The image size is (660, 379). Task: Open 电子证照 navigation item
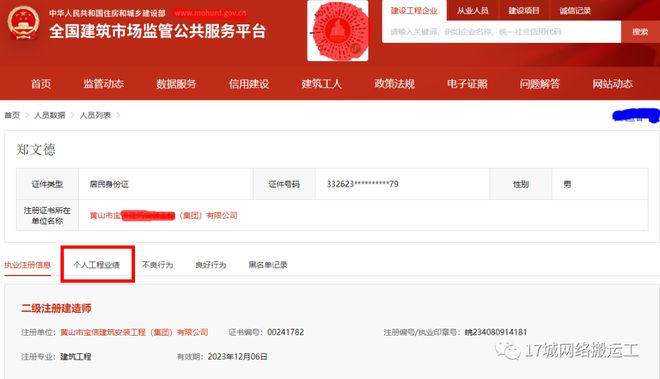pyautogui.click(x=467, y=84)
